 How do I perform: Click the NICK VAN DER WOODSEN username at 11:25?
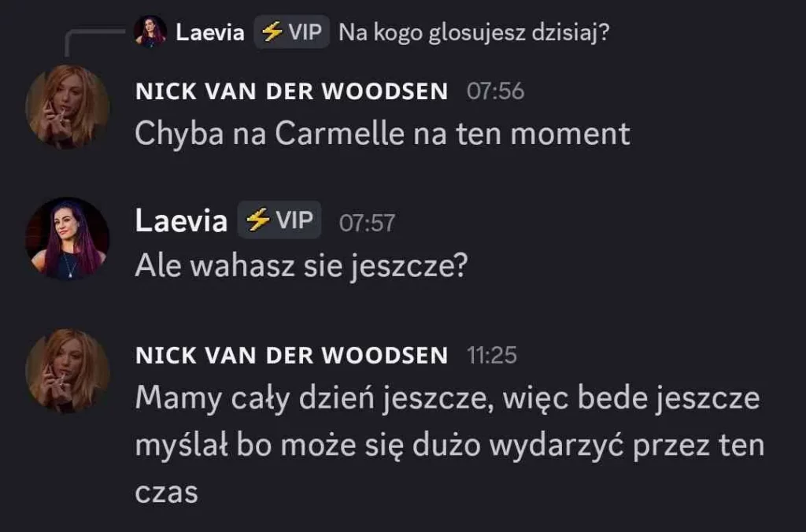tap(291, 356)
